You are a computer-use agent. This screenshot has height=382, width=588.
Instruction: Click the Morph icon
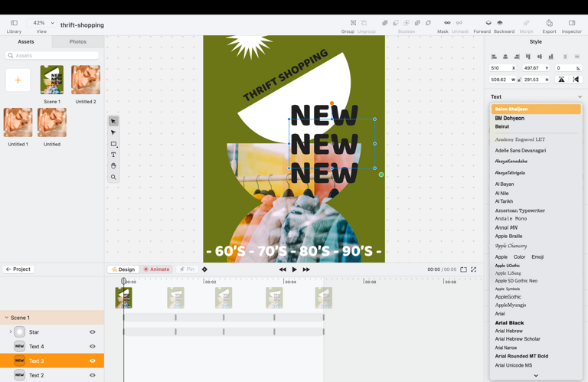tap(526, 23)
